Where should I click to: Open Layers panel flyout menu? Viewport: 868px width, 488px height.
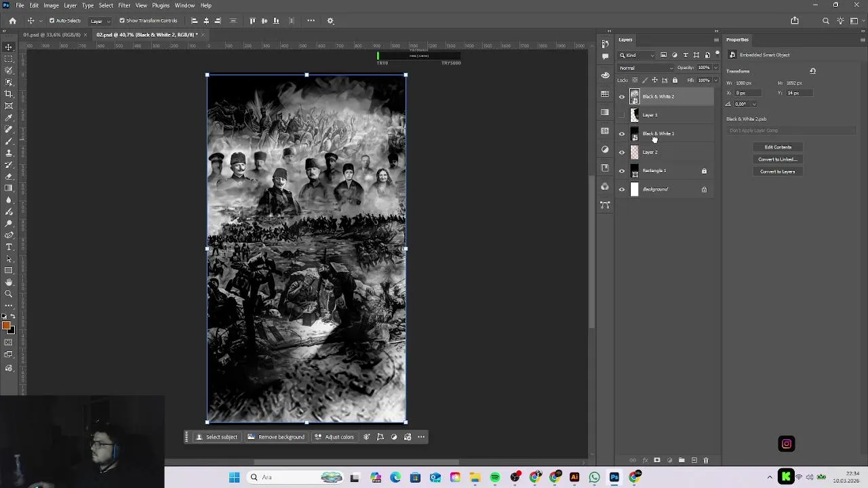click(716, 39)
